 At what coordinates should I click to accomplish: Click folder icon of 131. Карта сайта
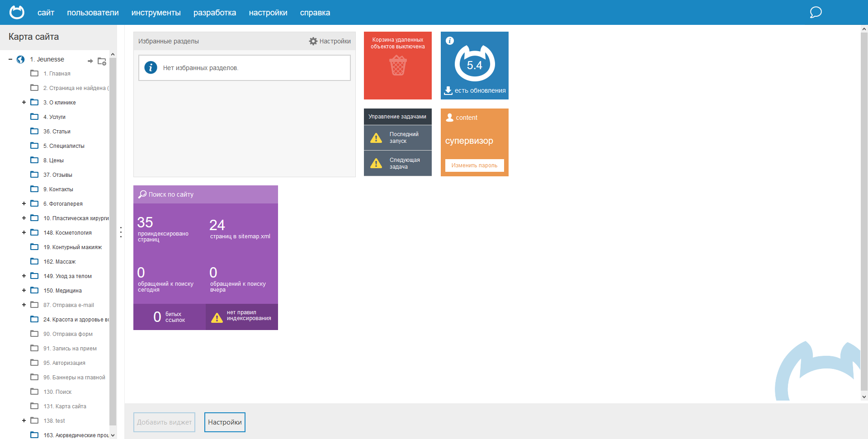(x=34, y=406)
